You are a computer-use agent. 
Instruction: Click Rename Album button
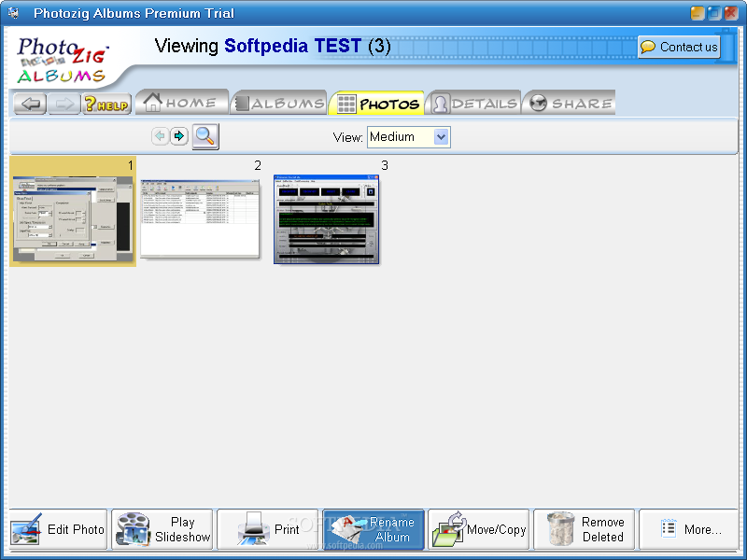pyautogui.click(x=373, y=529)
